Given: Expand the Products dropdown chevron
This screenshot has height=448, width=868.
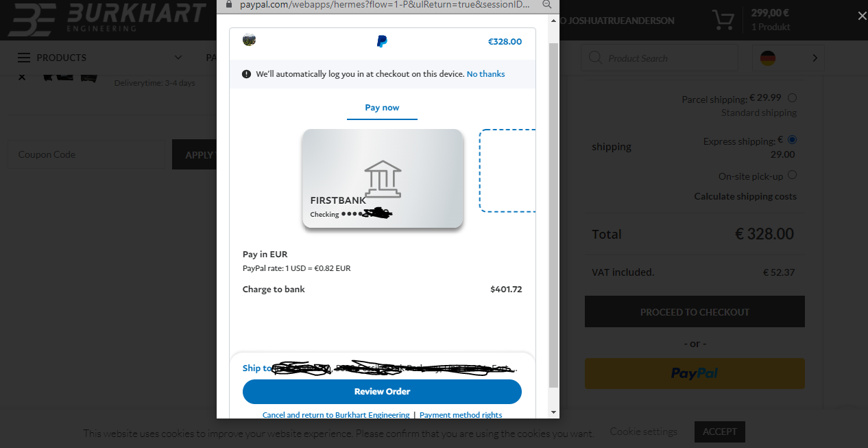Looking at the screenshot, I should [178, 58].
